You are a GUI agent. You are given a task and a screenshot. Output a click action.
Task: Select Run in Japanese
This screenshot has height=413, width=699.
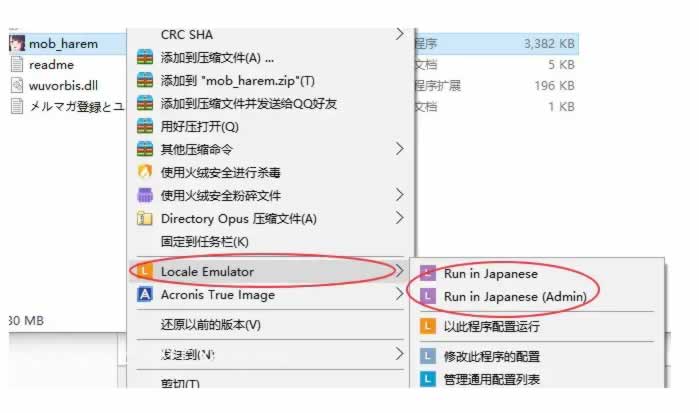tap(490, 273)
